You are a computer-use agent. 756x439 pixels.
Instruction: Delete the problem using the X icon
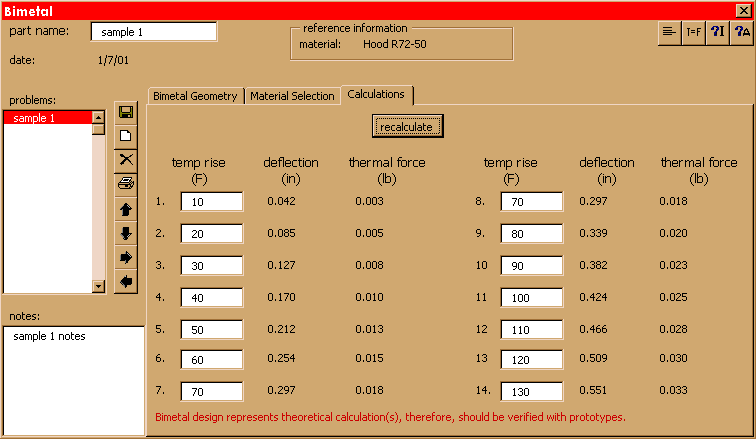pos(127,159)
